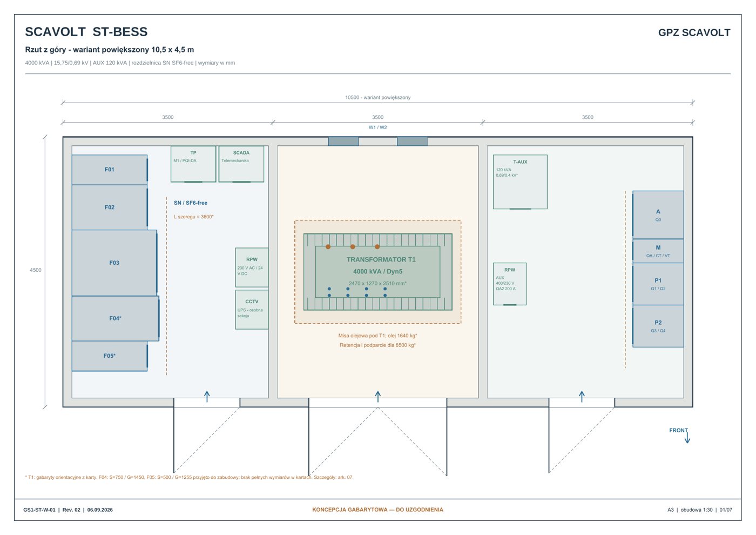Click the entry arrow at the transformer bay door
Viewport: 756px width, 535px height.
click(378, 397)
